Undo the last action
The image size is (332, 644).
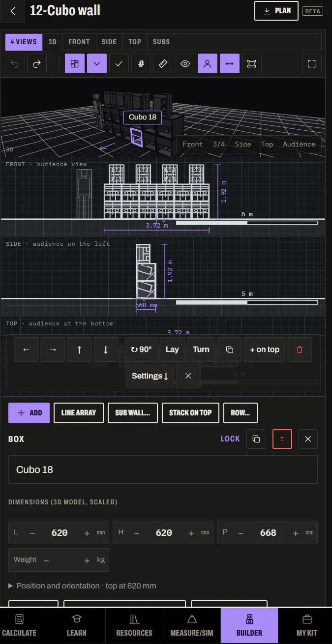click(15, 64)
